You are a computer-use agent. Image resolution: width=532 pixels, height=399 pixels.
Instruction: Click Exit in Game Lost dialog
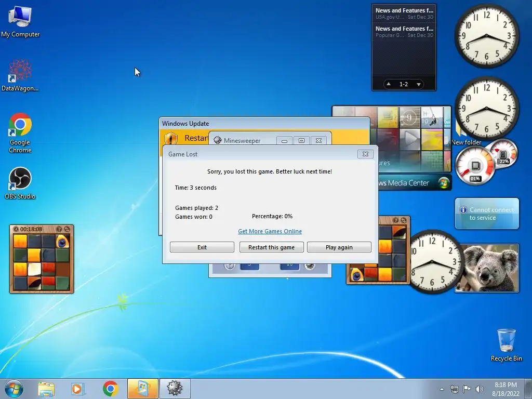tap(202, 247)
